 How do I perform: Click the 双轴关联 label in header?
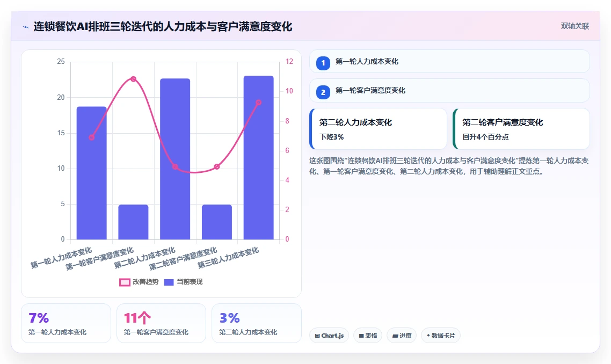575,26
